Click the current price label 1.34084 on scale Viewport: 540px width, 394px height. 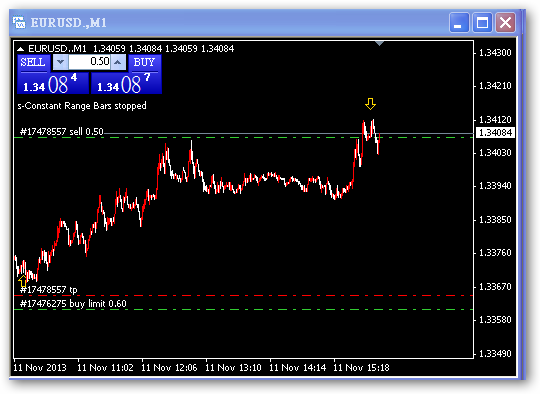(495, 133)
